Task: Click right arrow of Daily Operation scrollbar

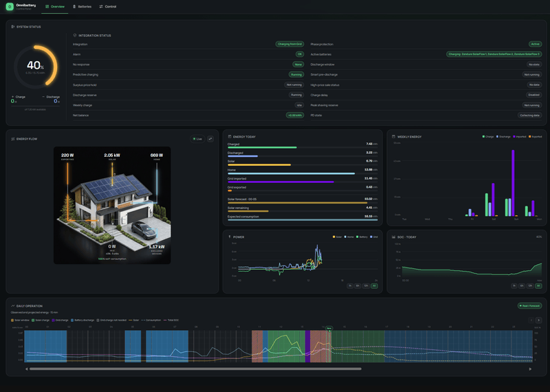Action: click(530, 369)
